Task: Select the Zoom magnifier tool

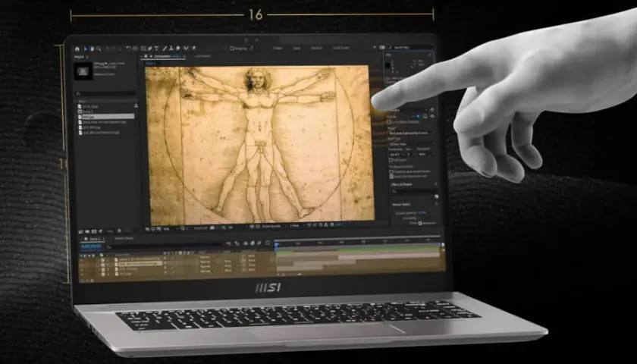Action: [99, 49]
